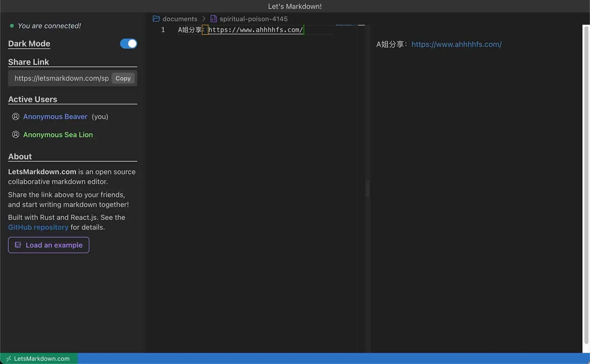Click the preview pane vertical scrollbar
The height and width of the screenshot is (364, 590).
click(x=586, y=185)
